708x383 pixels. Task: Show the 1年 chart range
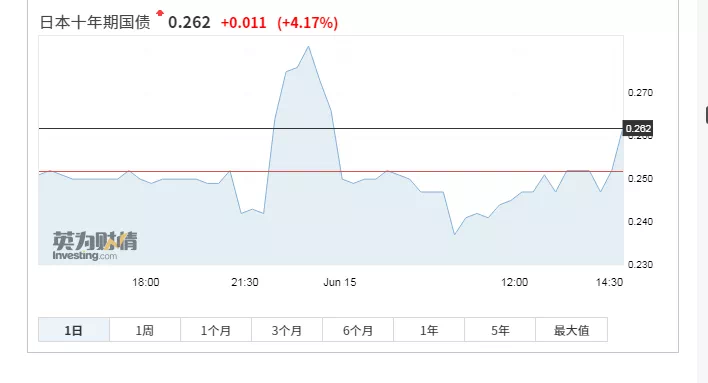click(429, 330)
